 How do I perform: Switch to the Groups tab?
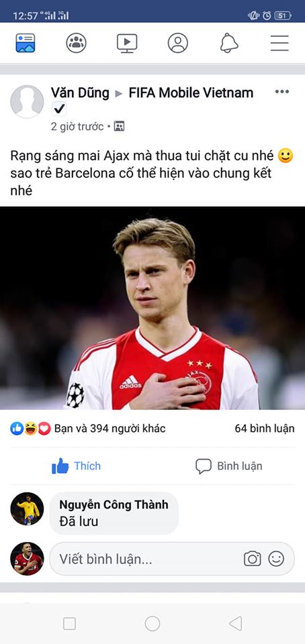pyautogui.click(x=76, y=43)
